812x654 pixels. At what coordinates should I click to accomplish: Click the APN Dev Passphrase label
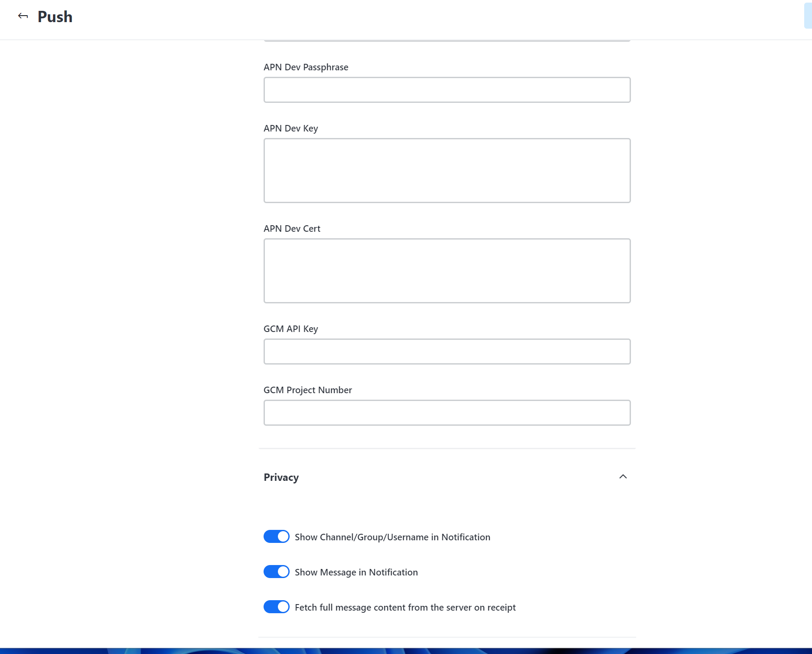pyautogui.click(x=306, y=67)
